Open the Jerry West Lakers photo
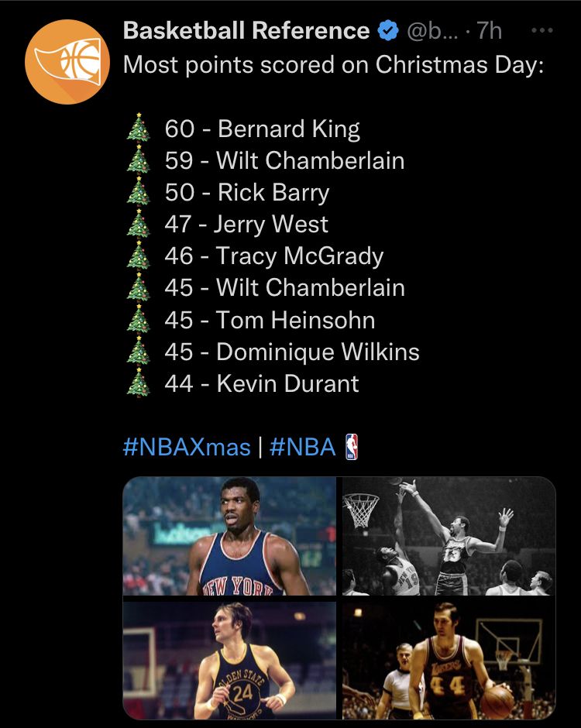 click(x=449, y=660)
